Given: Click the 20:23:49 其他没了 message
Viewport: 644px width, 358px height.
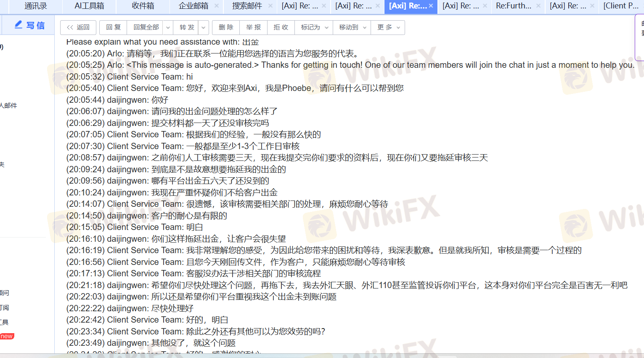Looking at the screenshot, I should (151, 343).
